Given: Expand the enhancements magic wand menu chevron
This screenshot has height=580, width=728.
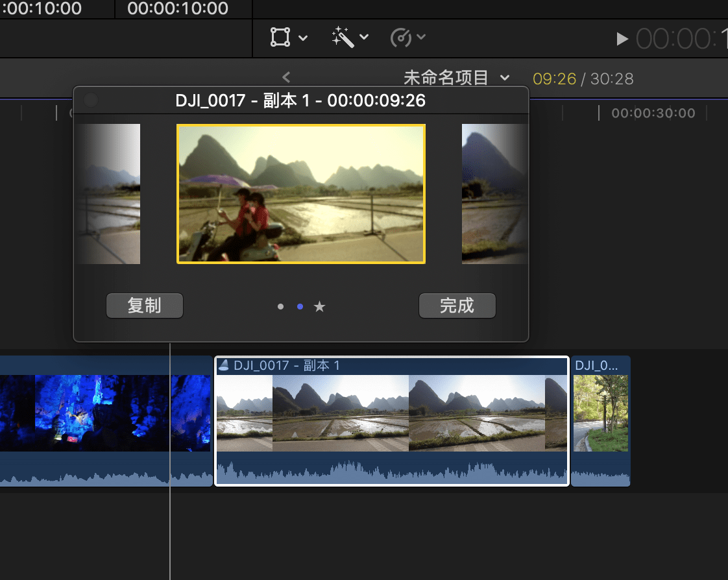Looking at the screenshot, I should [364, 37].
